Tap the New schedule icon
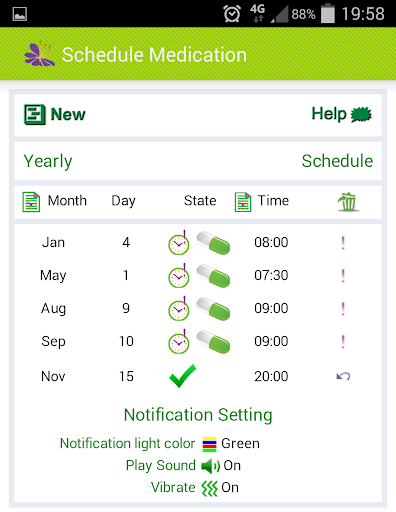396x512 pixels. (x=34, y=114)
